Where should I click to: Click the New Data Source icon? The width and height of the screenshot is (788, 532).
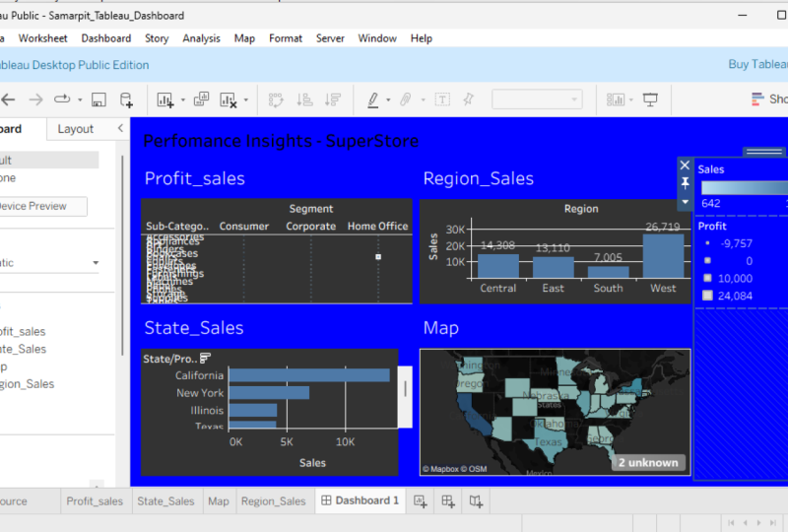tap(126, 100)
